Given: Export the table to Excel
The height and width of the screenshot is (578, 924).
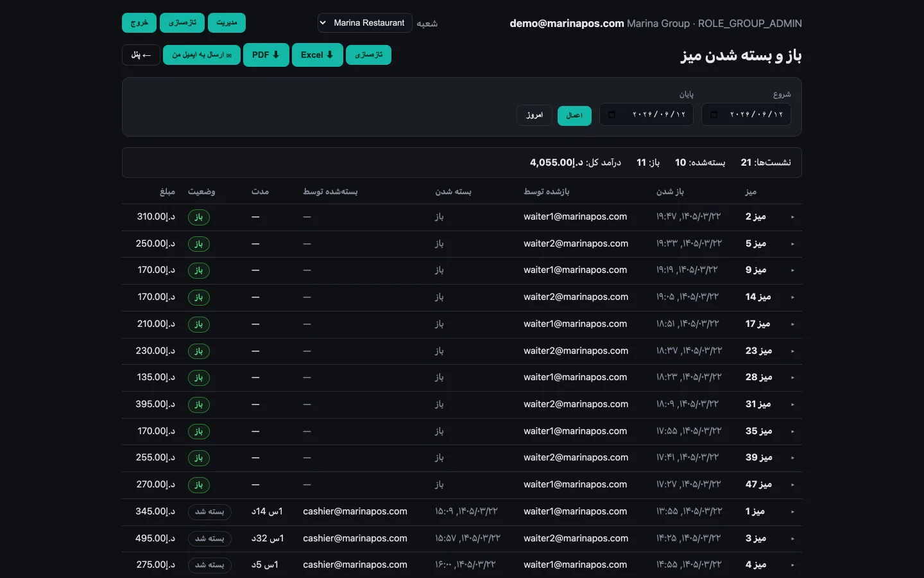Looking at the screenshot, I should pyautogui.click(x=317, y=55).
